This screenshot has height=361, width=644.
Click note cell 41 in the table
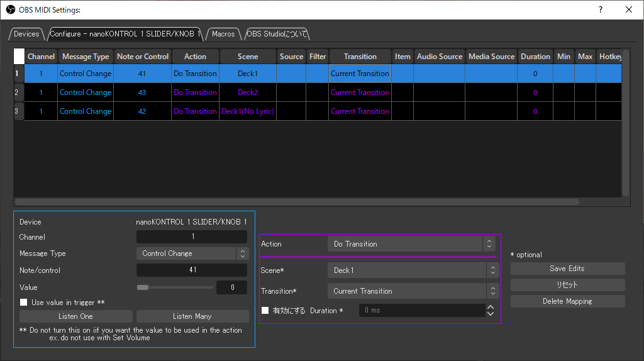(142, 74)
